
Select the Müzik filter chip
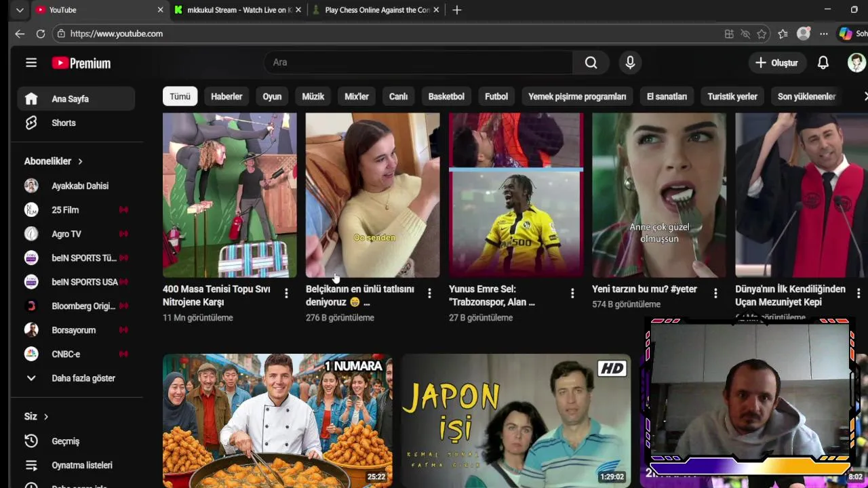click(313, 96)
